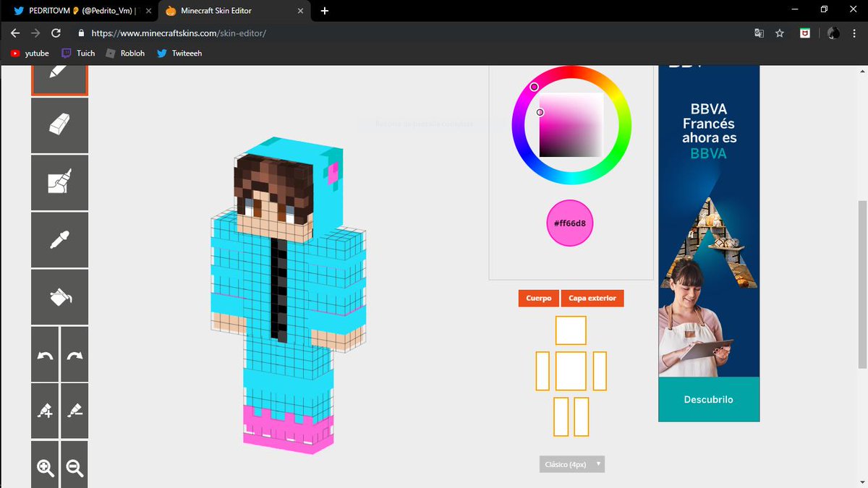Open the Robloh bookmark
The width and height of the screenshot is (868, 488).
[x=125, y=53]
